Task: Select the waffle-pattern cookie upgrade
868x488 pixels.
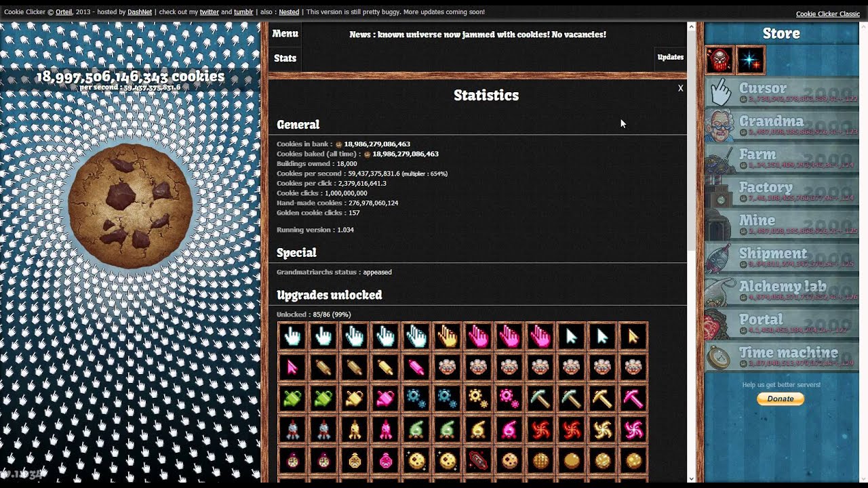Action: [540, 461]
